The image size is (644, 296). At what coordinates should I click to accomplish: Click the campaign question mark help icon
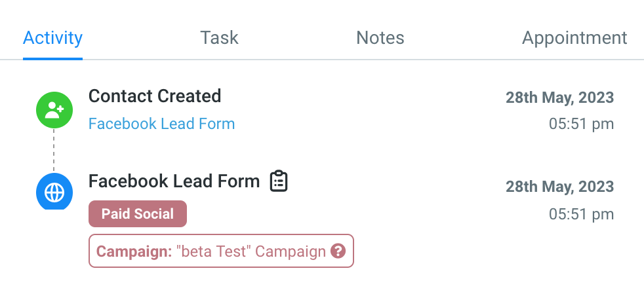coord(338,251)
